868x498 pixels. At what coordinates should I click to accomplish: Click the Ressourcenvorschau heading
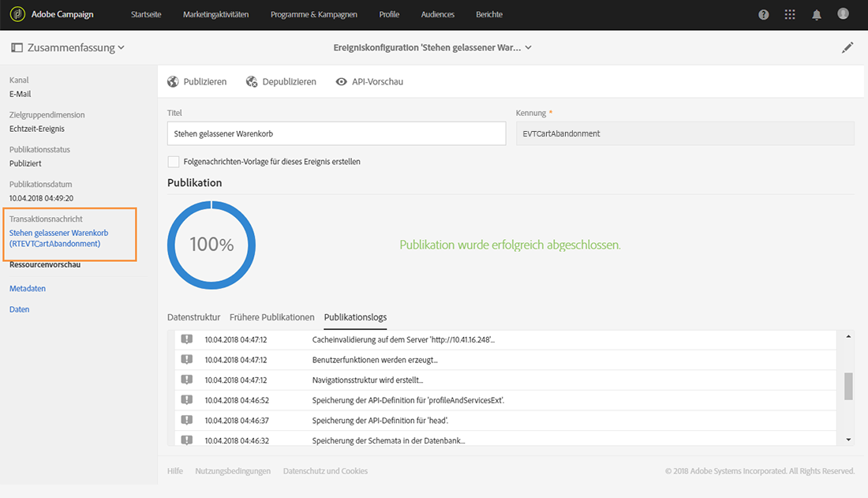(45, 265)
